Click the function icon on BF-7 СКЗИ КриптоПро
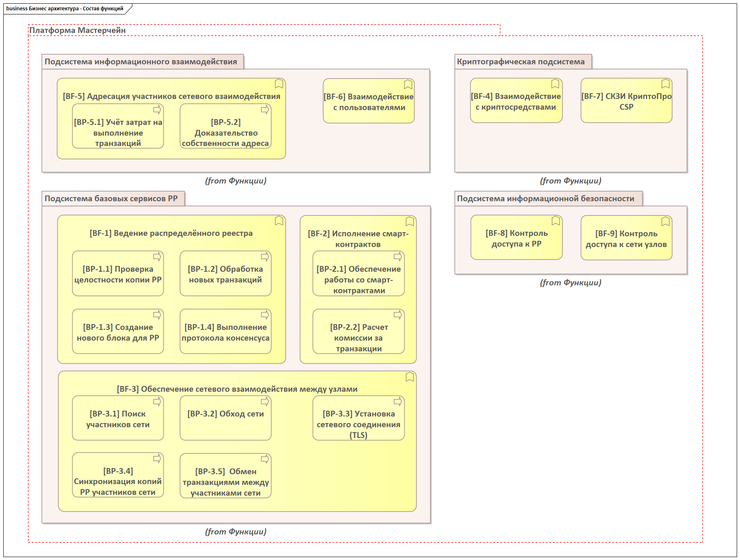This screenshot has height=560, width=740. [x=665, y=84]
